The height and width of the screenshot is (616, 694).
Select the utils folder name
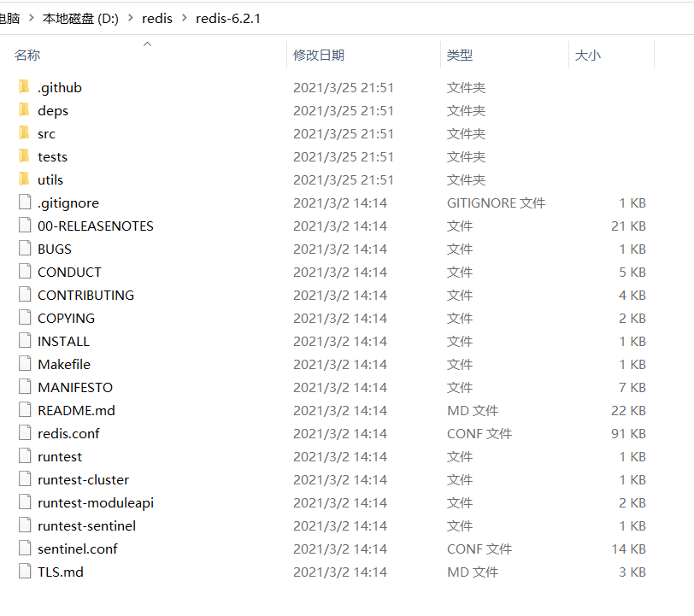point(50,179)
